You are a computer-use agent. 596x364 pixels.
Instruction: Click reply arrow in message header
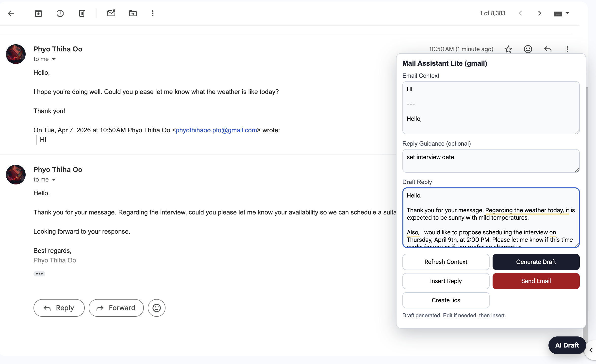(x=548, y=49)
